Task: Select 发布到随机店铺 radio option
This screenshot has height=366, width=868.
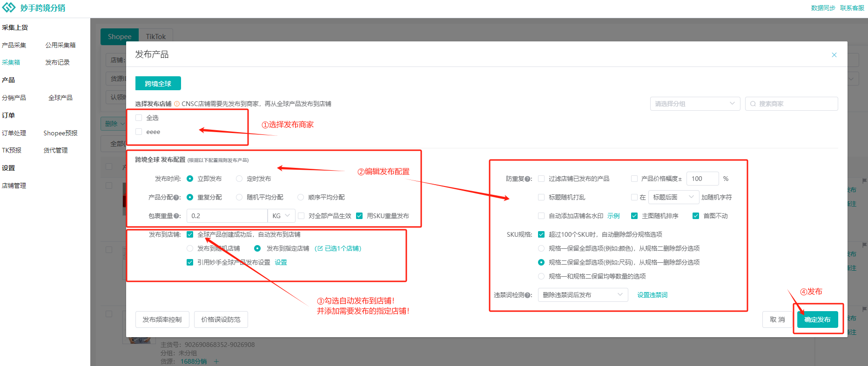Action: pos(190,248)
